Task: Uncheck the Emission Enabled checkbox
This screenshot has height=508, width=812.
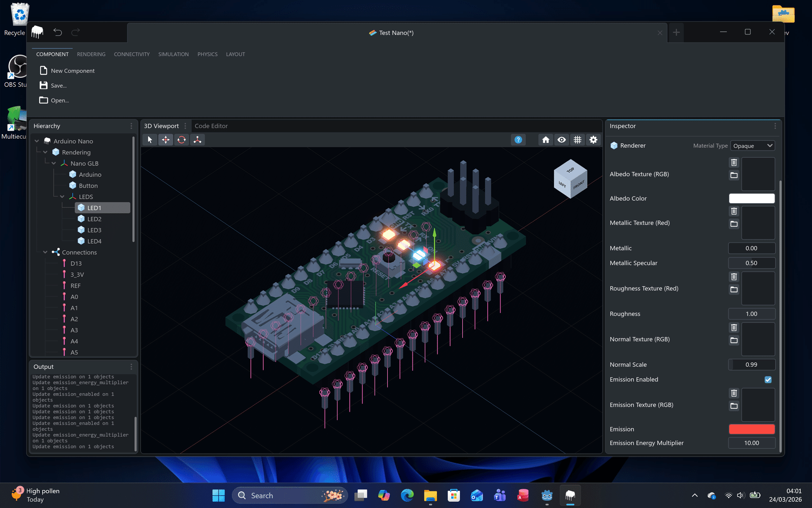Action: [x=768, y=379]
